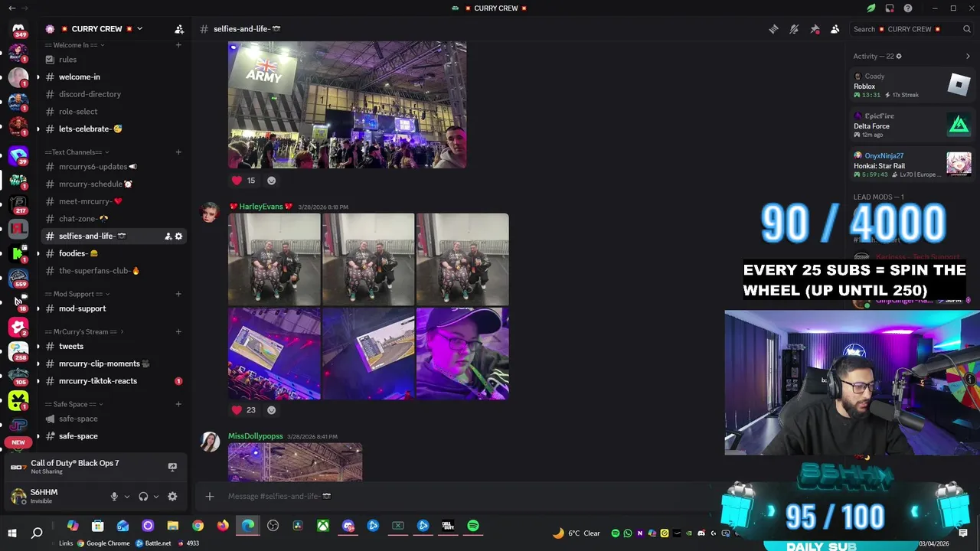Screen dimensions: 980x551
Task: Open the inbox icon in title bar
Action: coord(890,8)
